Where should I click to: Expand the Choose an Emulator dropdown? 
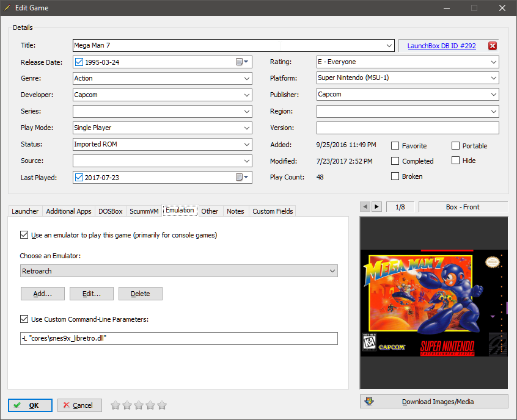(x=332, y=271)
